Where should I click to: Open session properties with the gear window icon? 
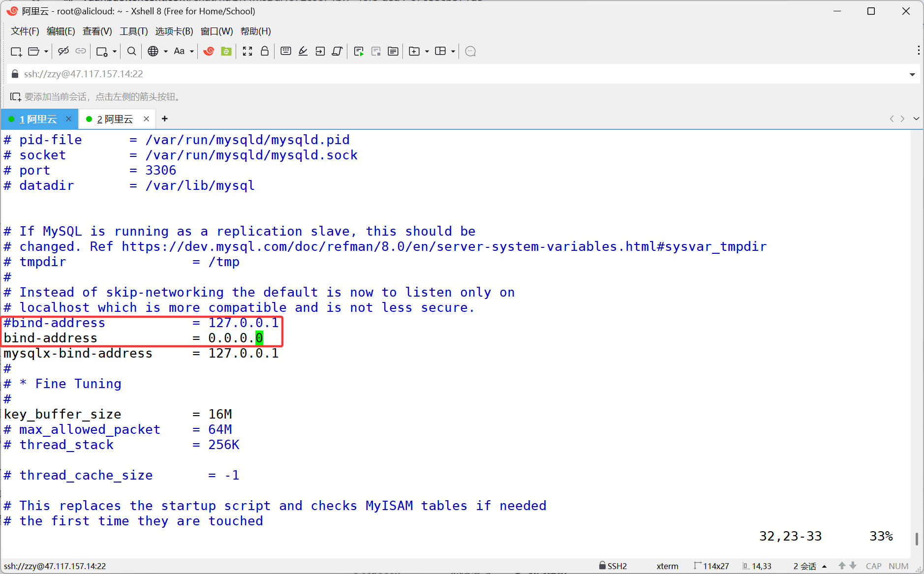[x=102, y=51]
